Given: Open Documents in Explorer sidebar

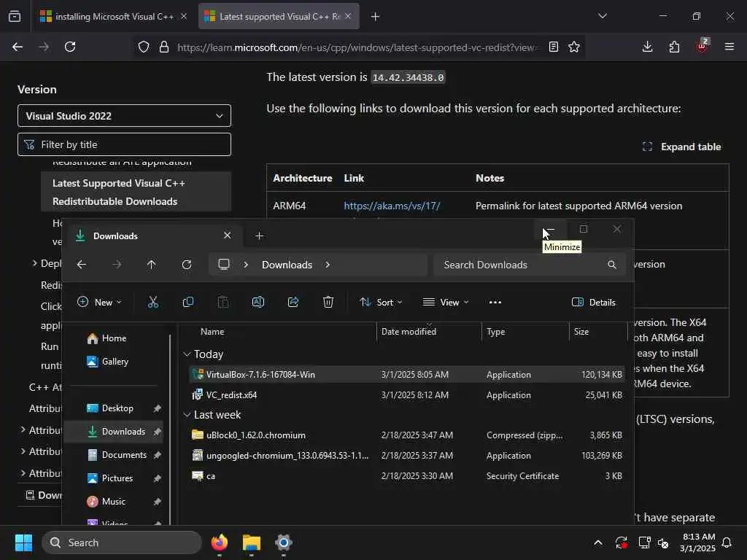Looking at the screenshot, I should point(115,455).
